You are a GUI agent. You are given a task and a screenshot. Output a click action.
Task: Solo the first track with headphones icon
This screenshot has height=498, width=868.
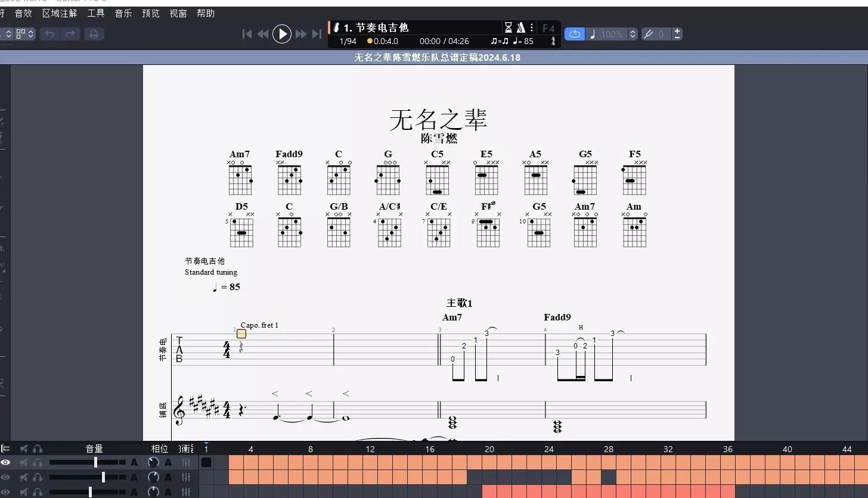38,462
